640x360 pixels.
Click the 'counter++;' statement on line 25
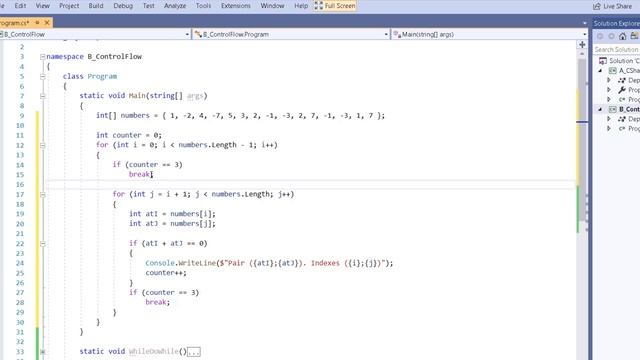[x=166, y=273]
